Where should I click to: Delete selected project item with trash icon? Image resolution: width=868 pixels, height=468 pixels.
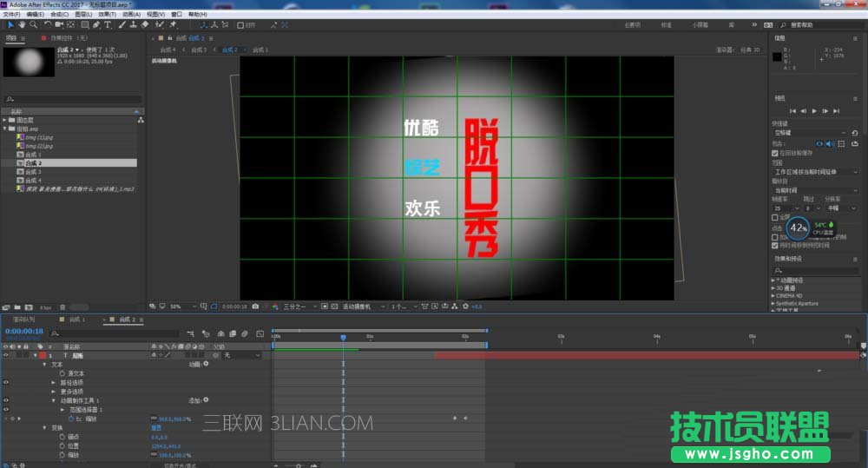coord(62,307)
